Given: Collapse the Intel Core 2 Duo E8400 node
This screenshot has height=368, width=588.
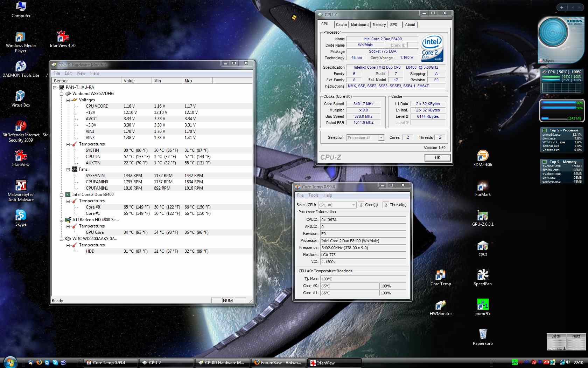Looking at the screenshot, I should 62,195.
